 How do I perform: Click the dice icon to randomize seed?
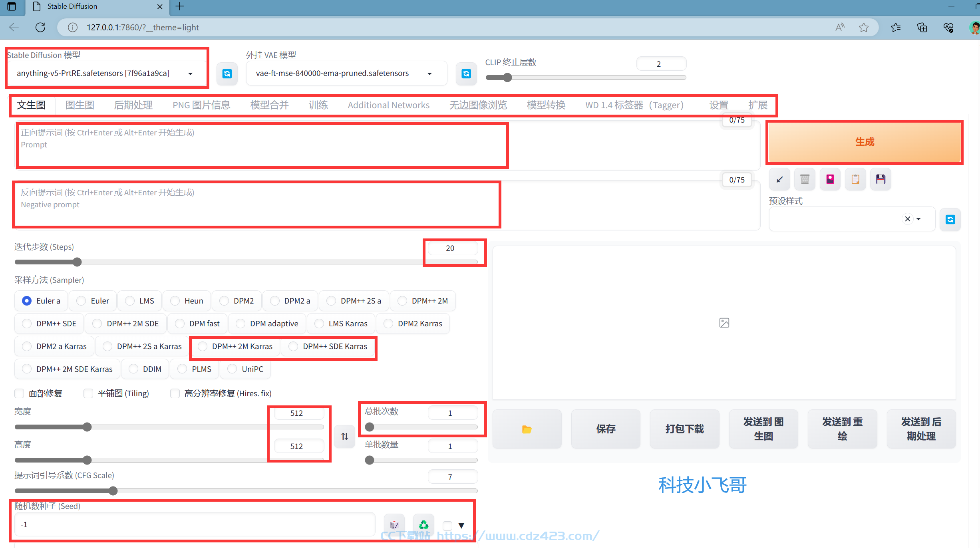394,524
